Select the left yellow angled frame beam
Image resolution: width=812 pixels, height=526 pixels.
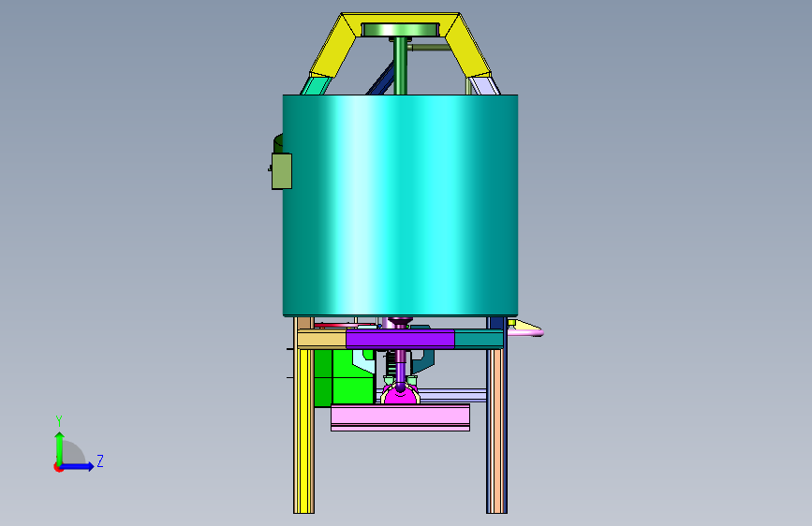coord(333,46)
